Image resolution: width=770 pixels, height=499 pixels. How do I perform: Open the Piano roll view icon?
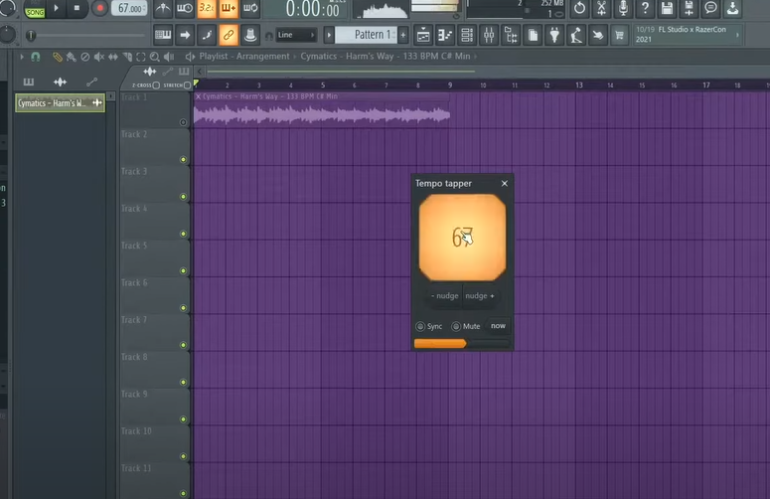pyautogui.click(x=445, y=35)
